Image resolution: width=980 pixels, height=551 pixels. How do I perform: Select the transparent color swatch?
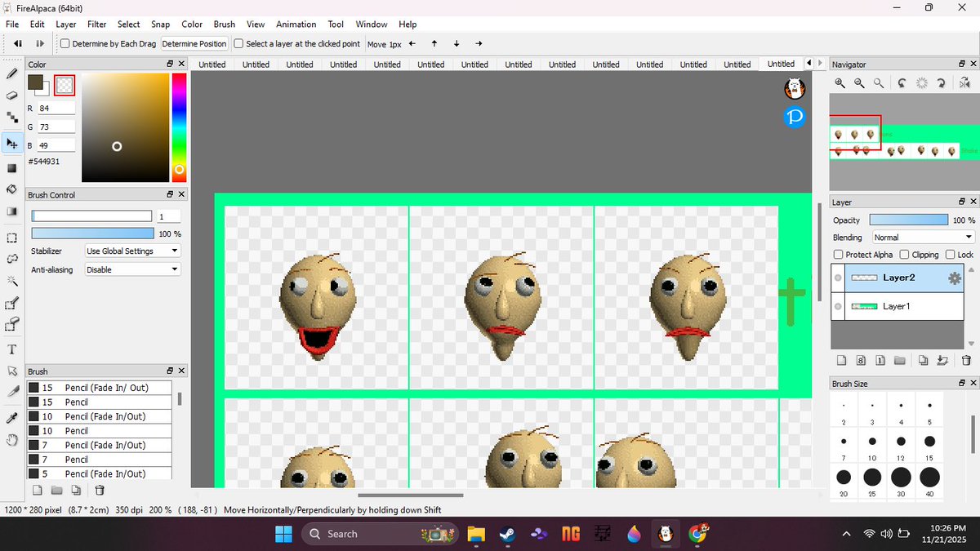coord(65,85)
